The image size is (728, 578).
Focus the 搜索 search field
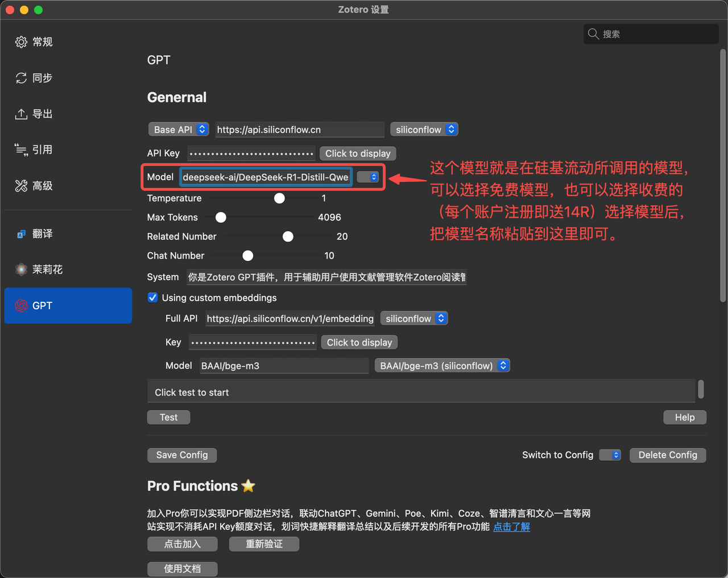(651, 34)
